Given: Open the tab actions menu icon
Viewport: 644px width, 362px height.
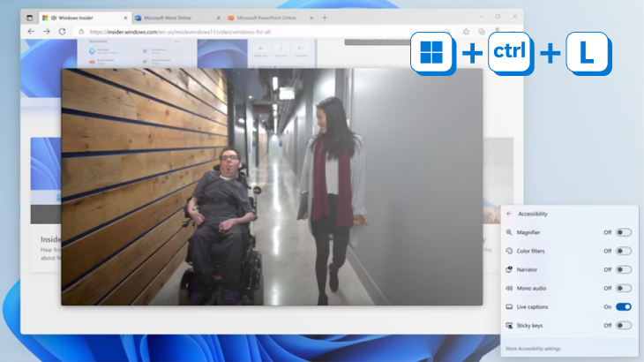Looking at the screenshot, I should pos(29,18).
